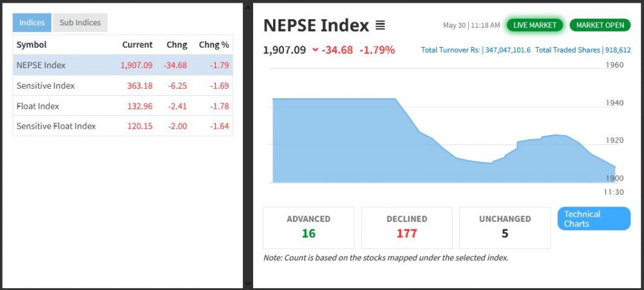
Task: Switch to the Sub Indices tab
Action: click(80, 23)
